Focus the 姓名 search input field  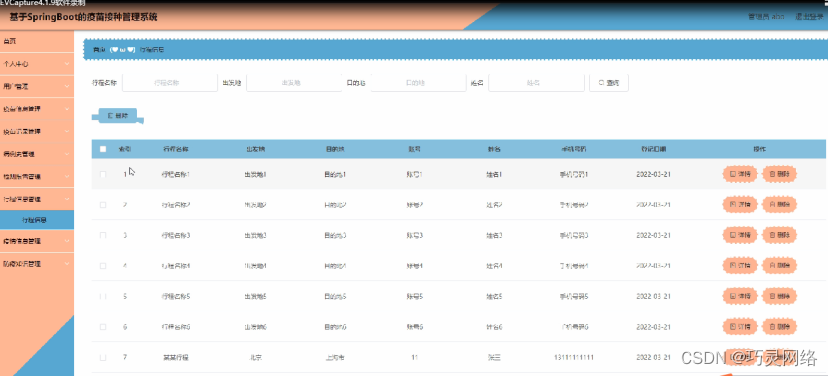click(x=537, y=83)
